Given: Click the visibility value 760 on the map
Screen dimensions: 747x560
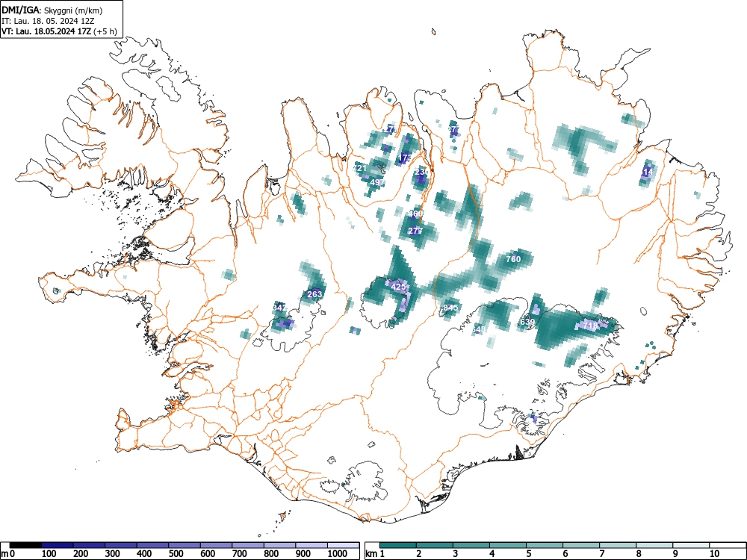Looking at the screenshot, I should (x=513, y=259).
